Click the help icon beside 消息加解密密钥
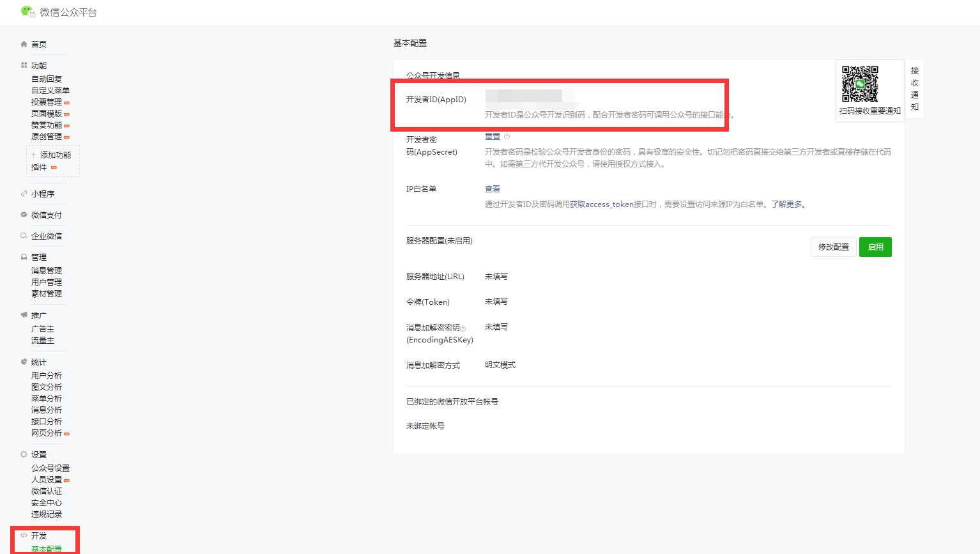Viewport: 980px width, 554px height. pyautogui.click(x=463, y=328)
